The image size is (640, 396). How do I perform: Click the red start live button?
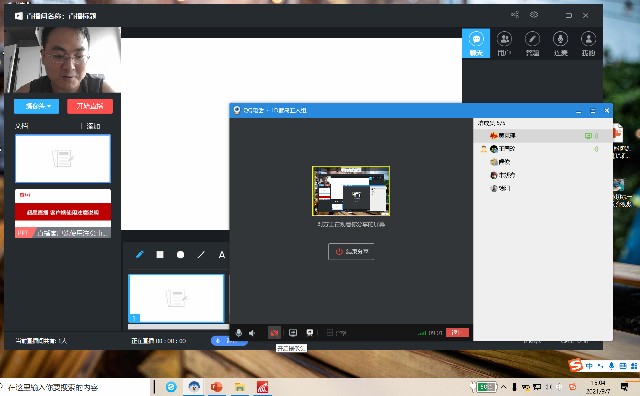tap(90, 106)
